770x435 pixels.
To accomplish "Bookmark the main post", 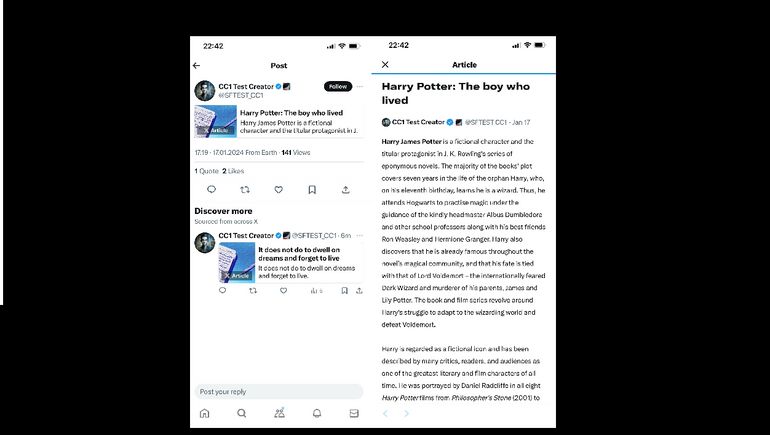I will tap(312, 190).
